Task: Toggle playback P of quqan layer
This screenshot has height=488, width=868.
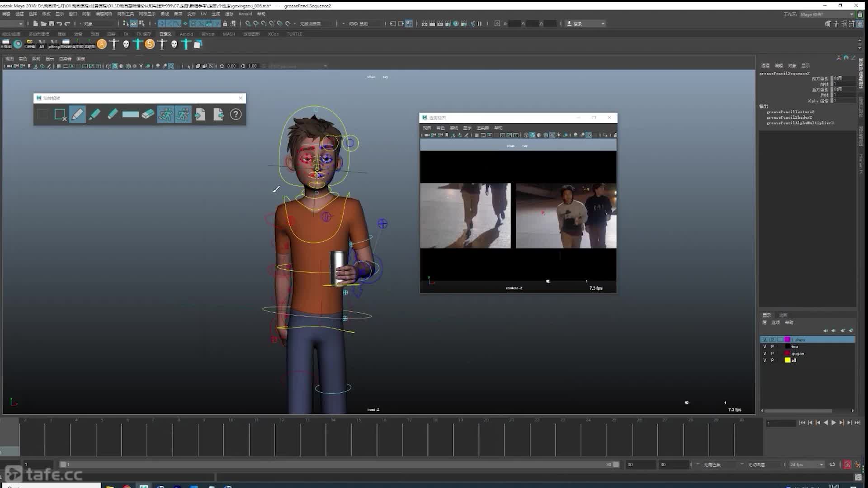Action: pos(772,353)
